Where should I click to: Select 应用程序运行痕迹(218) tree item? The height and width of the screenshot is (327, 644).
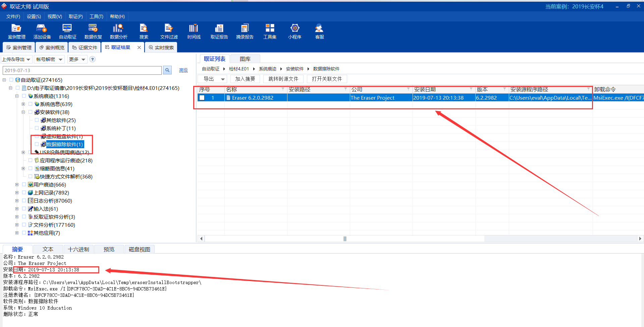tap(66, 160)
